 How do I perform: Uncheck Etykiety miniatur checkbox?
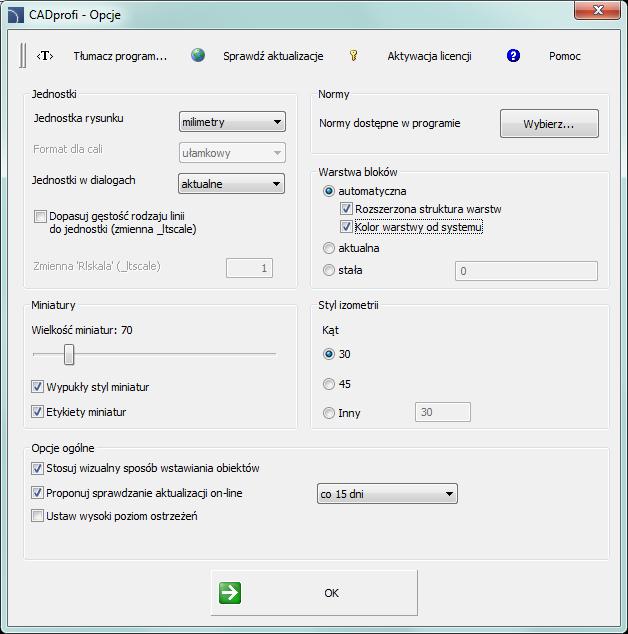(37, 412)
